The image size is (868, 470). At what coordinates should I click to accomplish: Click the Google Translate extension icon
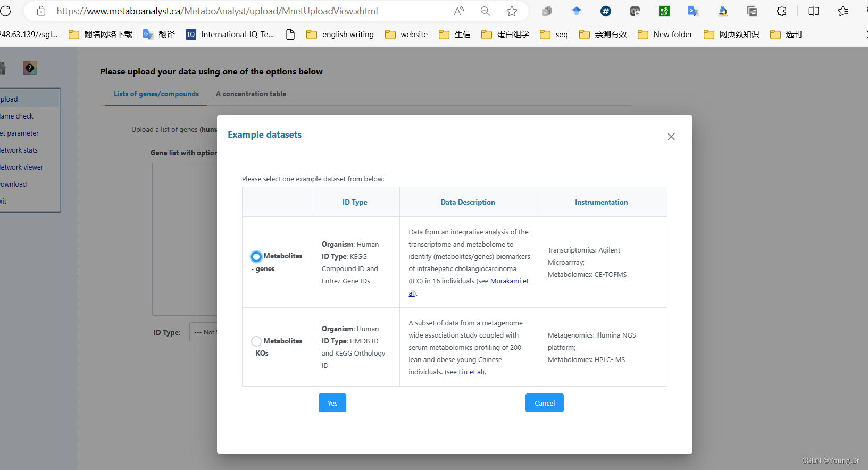[694, 11]
